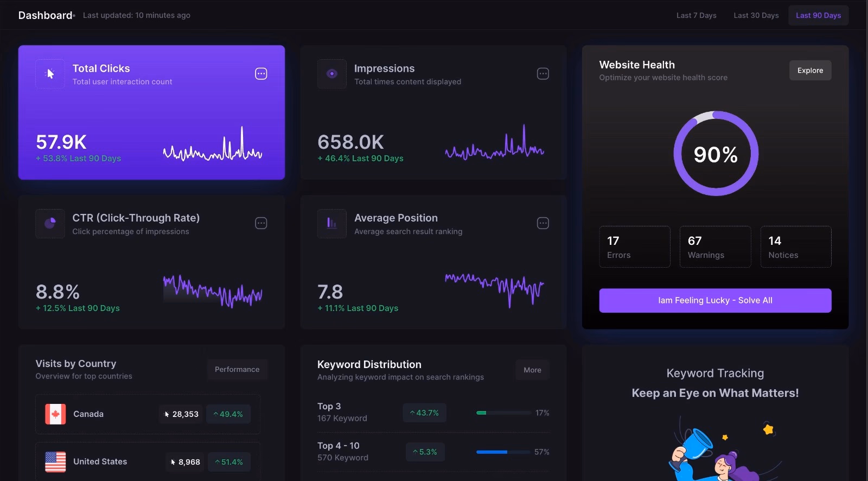Select the Last 90 Days range

click(819, 15)
